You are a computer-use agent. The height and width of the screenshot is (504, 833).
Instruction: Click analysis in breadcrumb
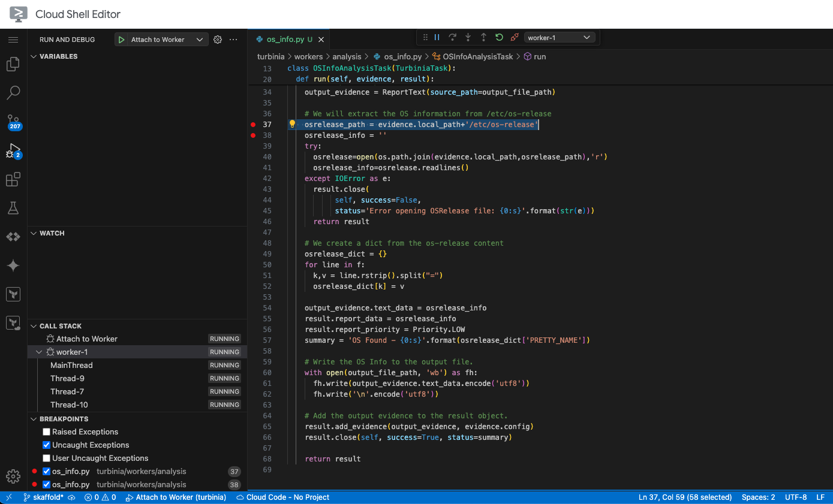tap(347, 56)
